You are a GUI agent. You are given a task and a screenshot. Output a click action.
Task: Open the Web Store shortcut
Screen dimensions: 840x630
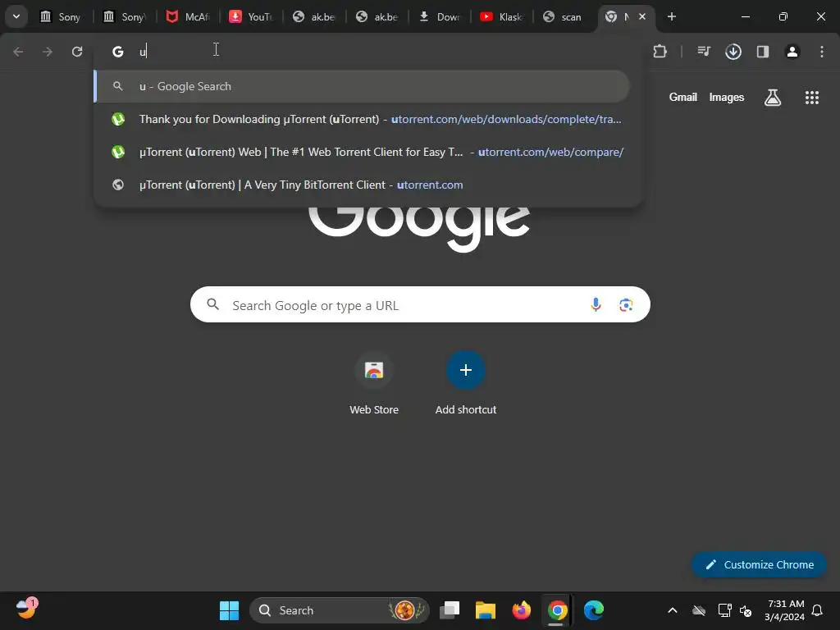coord(374,383)
